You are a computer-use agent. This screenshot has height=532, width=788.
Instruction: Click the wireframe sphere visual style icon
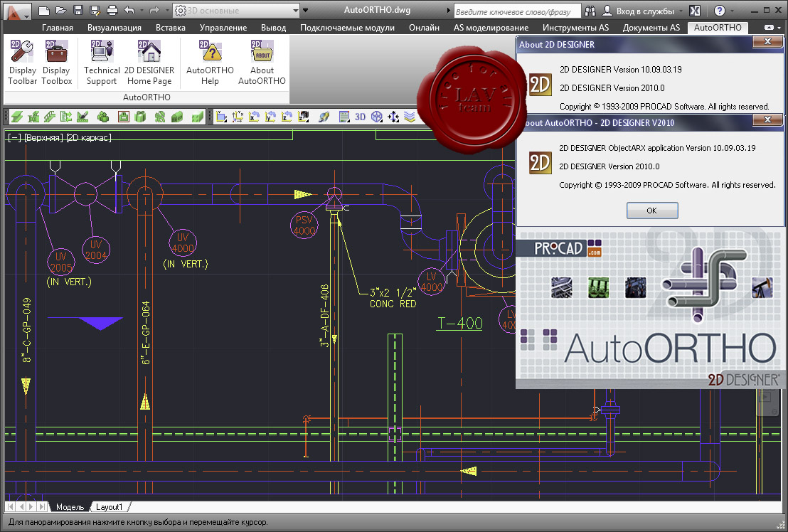pos(376,117)
